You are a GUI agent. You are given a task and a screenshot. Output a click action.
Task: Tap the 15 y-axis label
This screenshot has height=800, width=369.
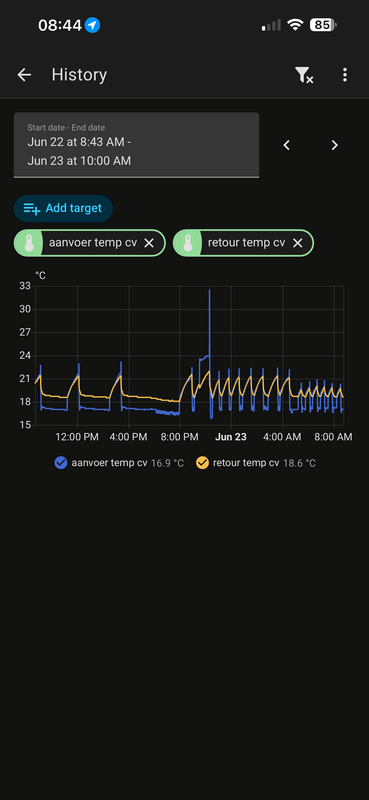pos(25,425)
